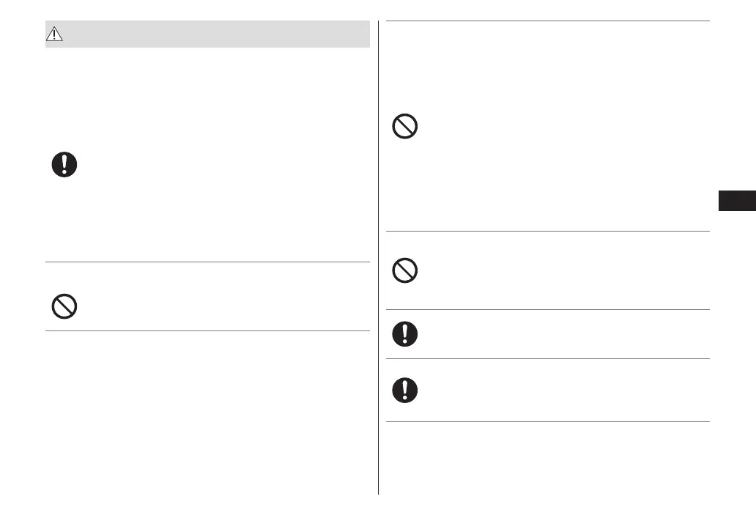Select the black section tab on the right edge

point(736,202)
